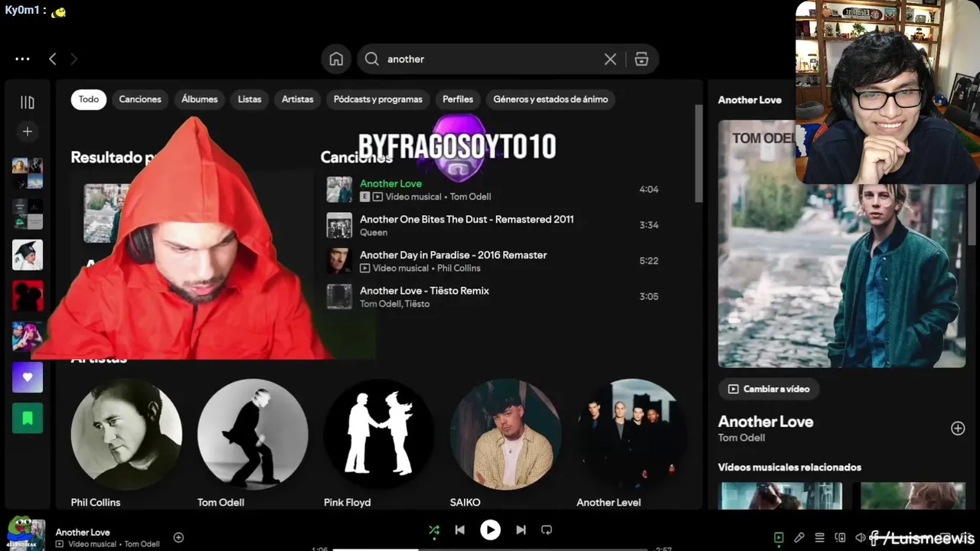The width and height of the screenshot is (980, 551).
Task: Open Tom Odell, Tiësto artist link
Action: (x=395, y=304)
